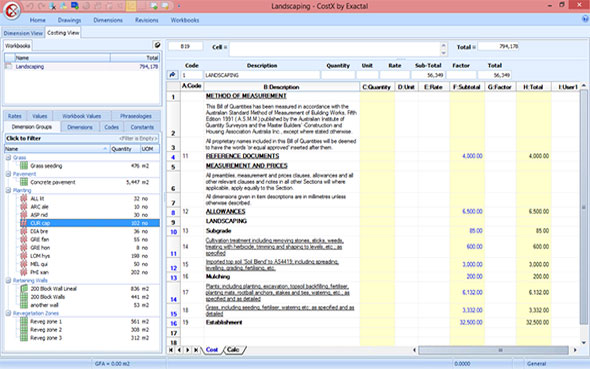Image resolution: width=590 pixels, height=369 pixels.
Task: Click the Concrete pavement dimension group icon
Action: pyautogui.click(x=24, y=182)
